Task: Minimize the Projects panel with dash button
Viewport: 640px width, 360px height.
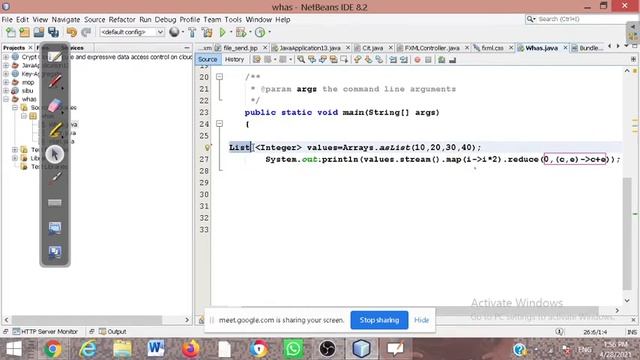Action: point(187,48)
